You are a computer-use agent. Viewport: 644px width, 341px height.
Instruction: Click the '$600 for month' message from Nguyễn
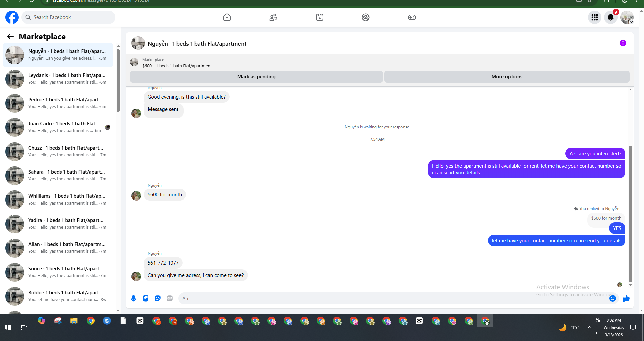pyautogui.click(x=165, y=195)
